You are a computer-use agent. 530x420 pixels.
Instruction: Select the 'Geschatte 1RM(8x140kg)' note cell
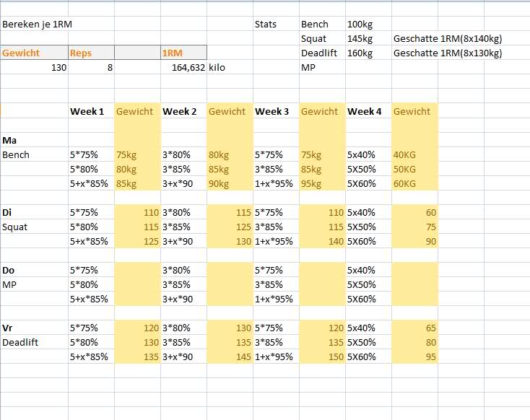[x=448, y=38]
